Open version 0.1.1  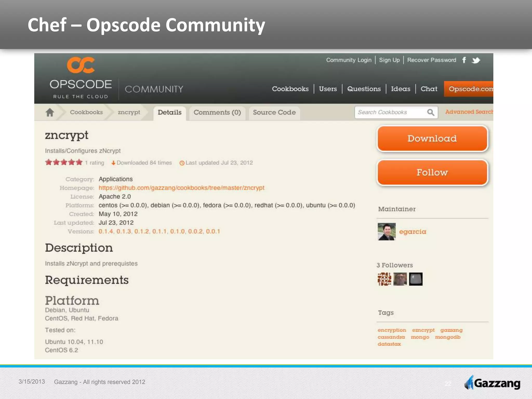159,231
